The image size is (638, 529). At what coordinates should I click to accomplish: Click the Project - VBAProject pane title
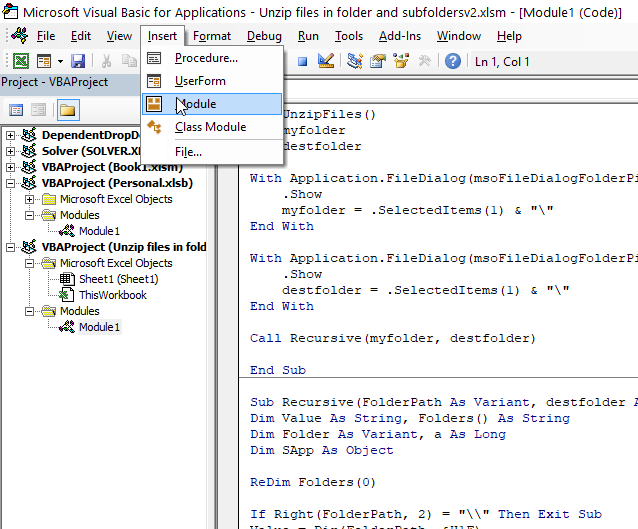(55, 82)
